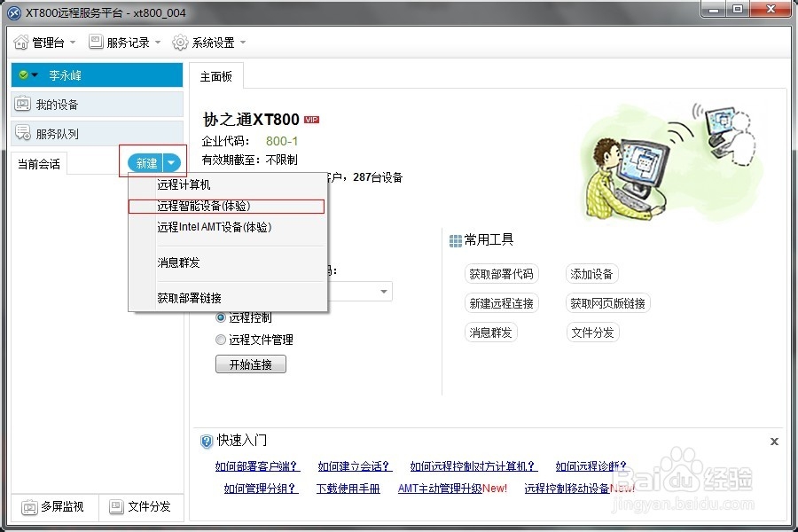Minimize the XT800 window
Viewport: 798px width, 532px height.
point(714,9)
